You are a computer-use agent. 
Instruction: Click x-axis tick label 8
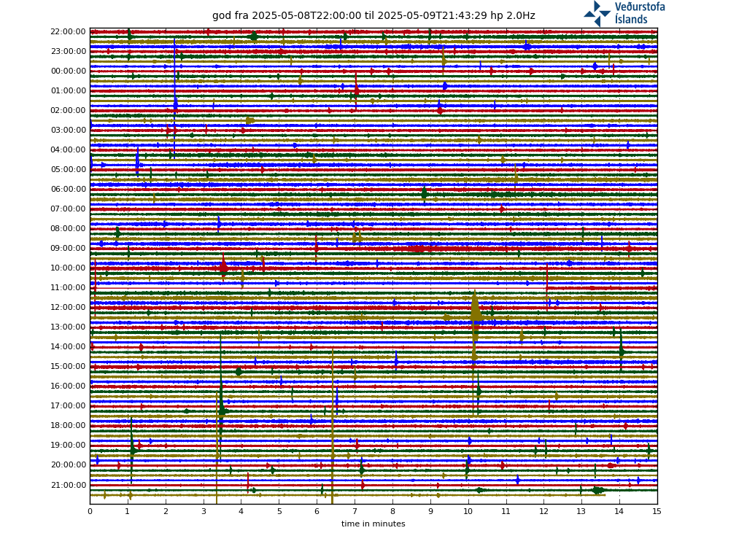(392, 511)
